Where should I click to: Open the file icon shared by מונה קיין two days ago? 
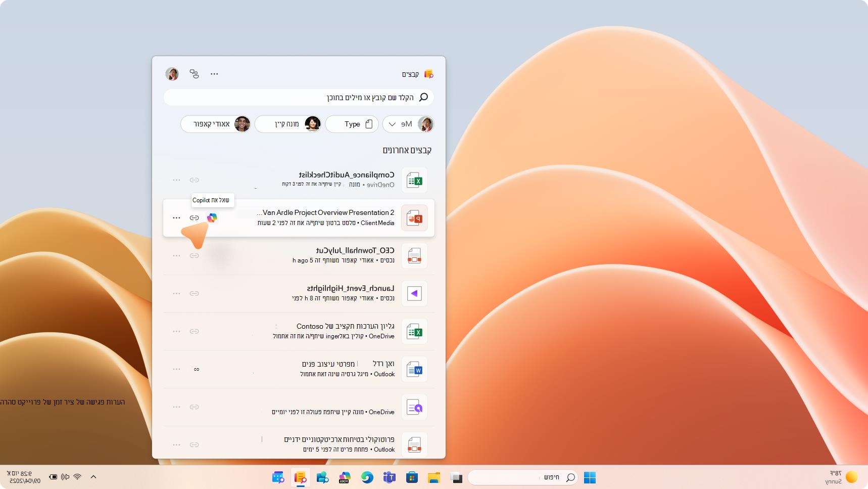(414, 407)
